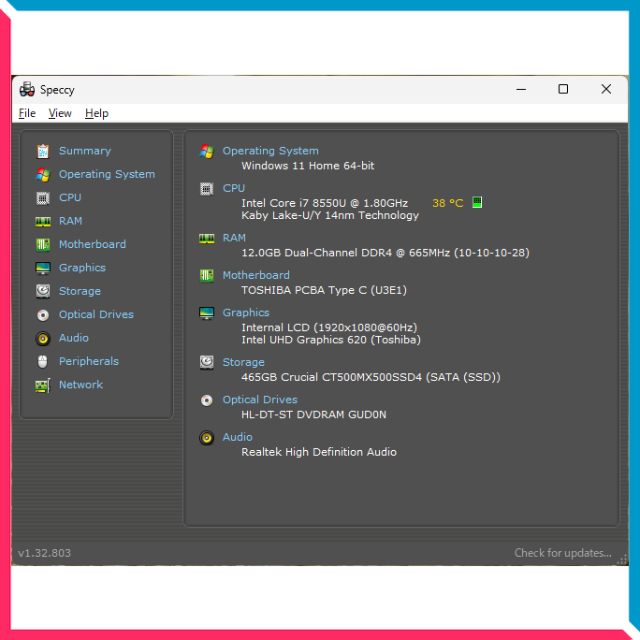This screenshot has width=640, height=640.
Task: Click Internal LCD (1920x1080@60Hz) text
Action: 329,328
